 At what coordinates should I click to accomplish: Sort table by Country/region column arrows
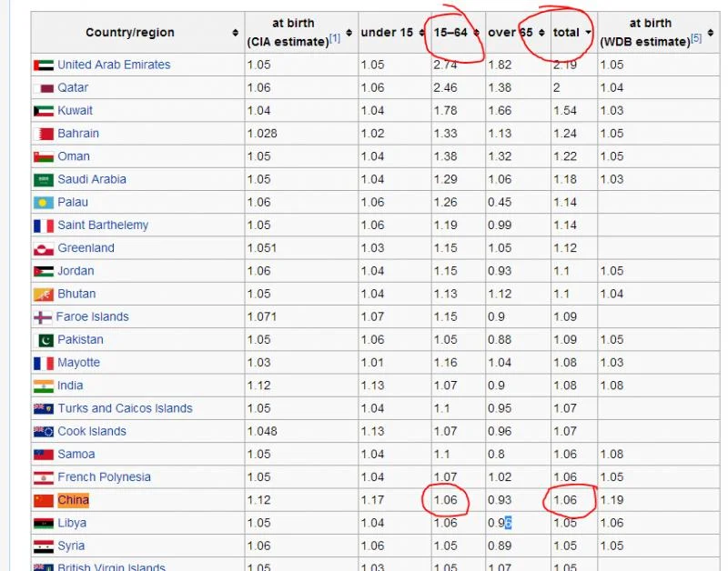tap(236, 33)
